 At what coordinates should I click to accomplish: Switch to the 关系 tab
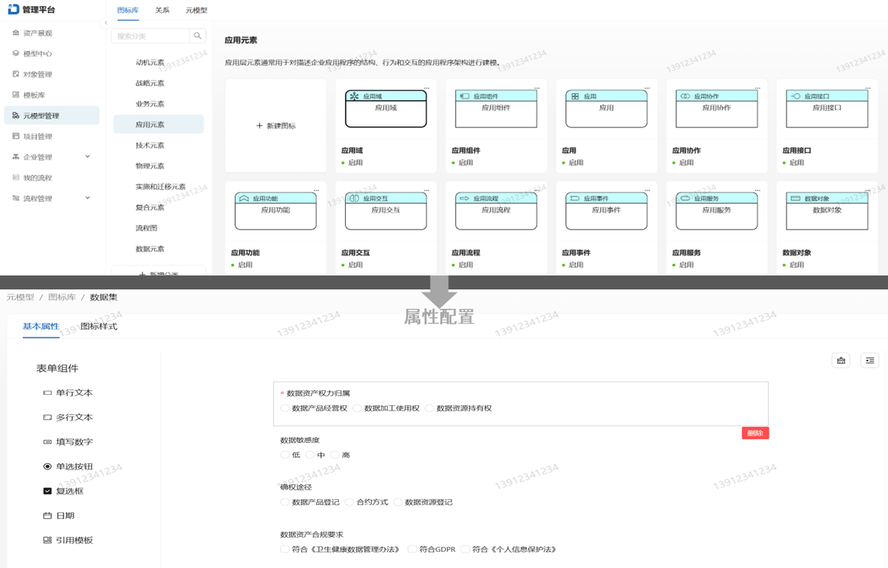162,10
